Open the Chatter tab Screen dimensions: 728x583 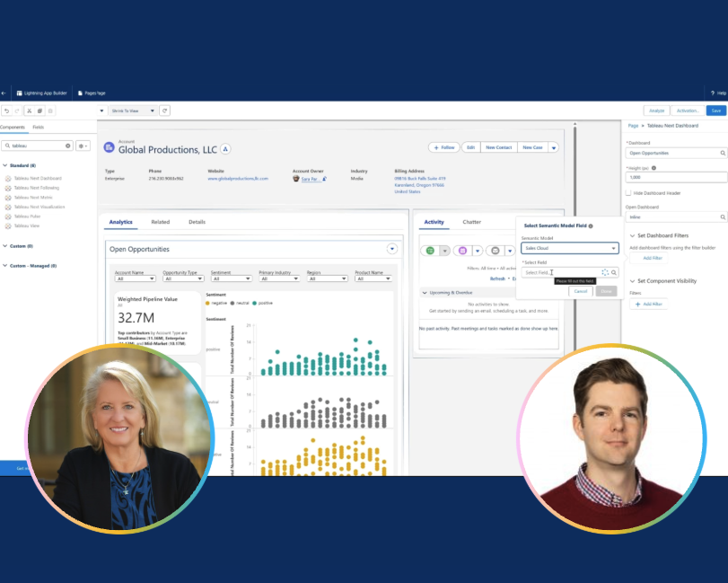click(x=471, y=222)
